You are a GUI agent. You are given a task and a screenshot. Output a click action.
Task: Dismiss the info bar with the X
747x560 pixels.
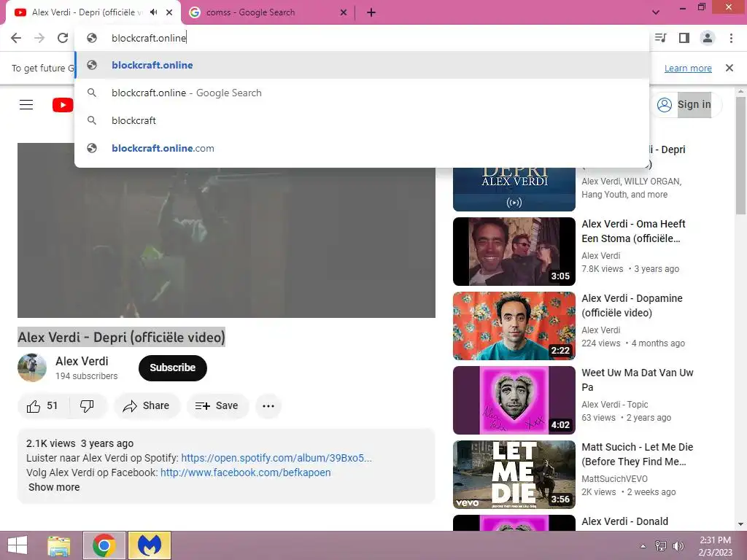point(729,68)
